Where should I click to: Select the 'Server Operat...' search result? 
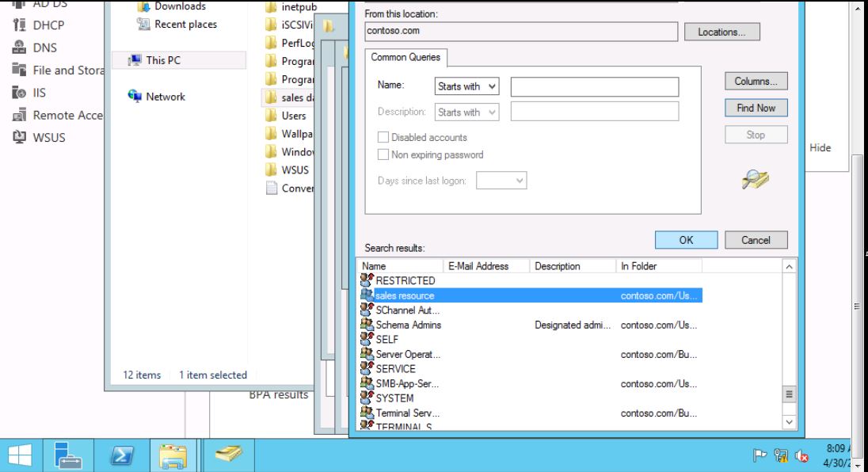(x=531, y=354)
